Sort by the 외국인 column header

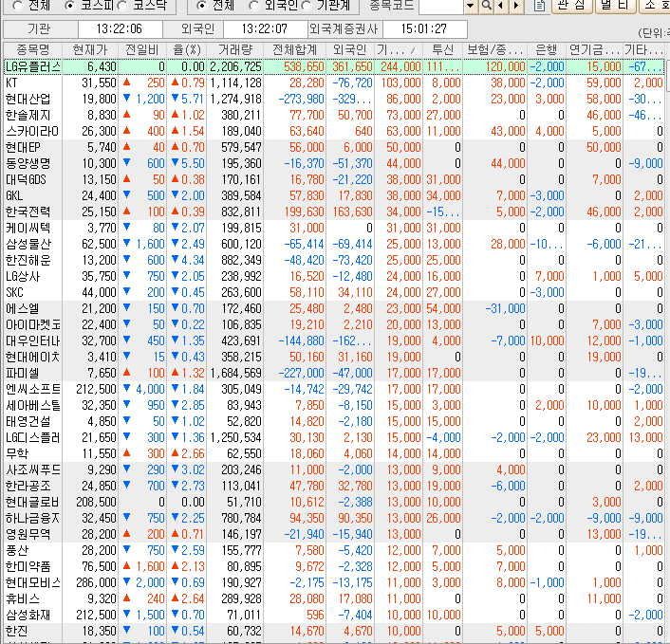[350, 49]
